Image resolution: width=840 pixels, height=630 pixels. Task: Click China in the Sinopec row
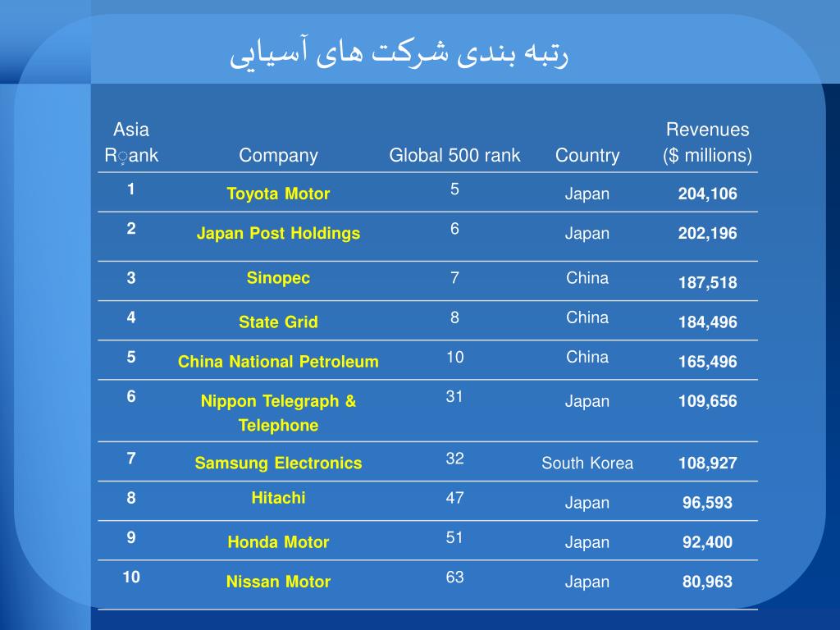point(587,278)
